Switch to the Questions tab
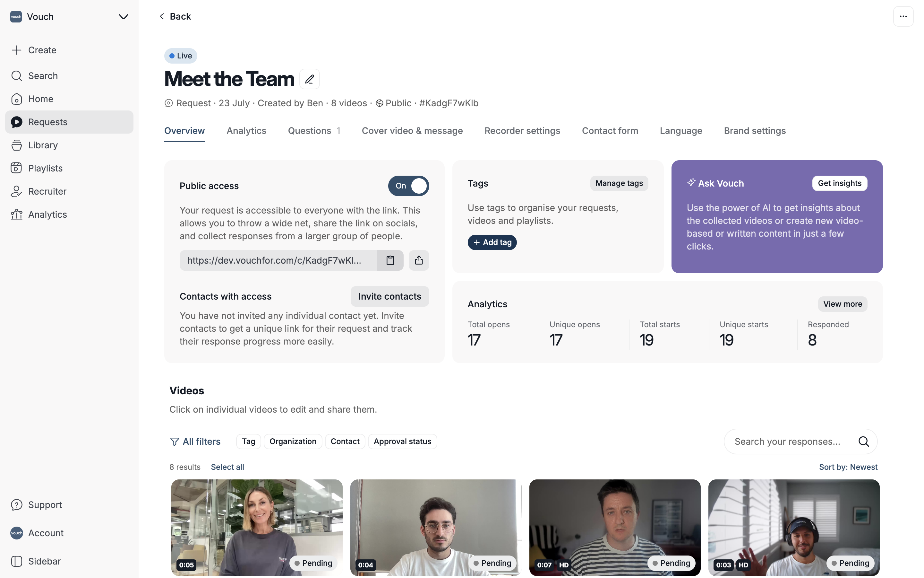This screenshot has width=924, height=578. (x=314, y=131)
